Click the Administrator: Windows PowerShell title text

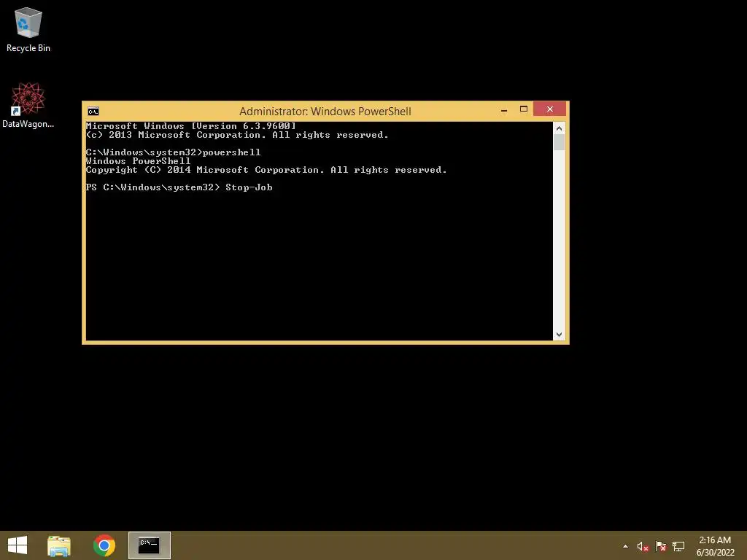[x=325, y=112]
